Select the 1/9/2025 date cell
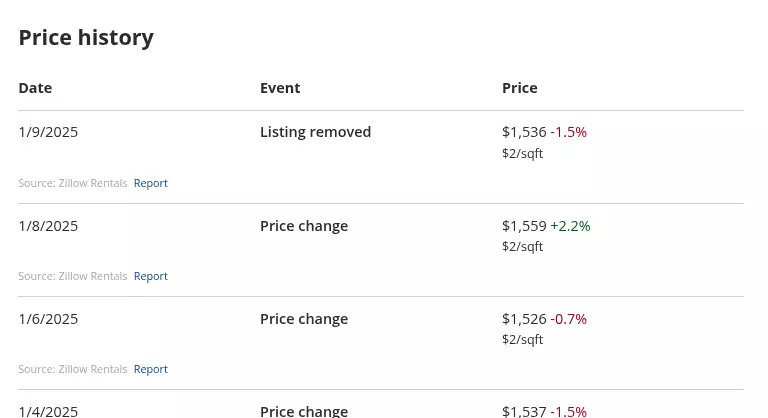768x418 pixels. pyautogui.click(x=48, y=132)
